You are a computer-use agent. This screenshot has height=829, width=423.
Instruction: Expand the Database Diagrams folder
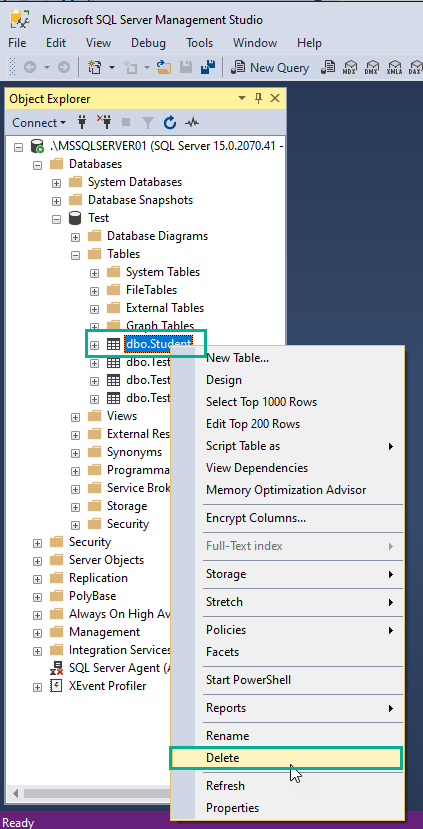pyautogui.click(x=76, y=237)
